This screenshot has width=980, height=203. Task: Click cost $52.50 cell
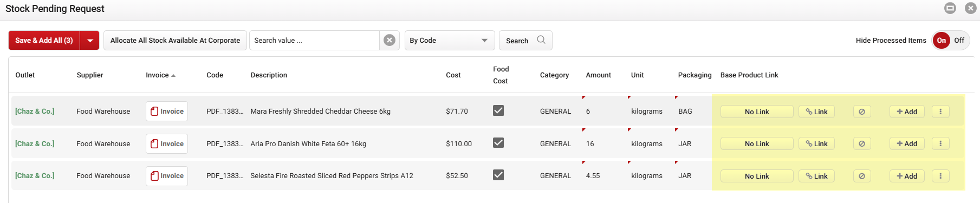click(x=457, y=175)
